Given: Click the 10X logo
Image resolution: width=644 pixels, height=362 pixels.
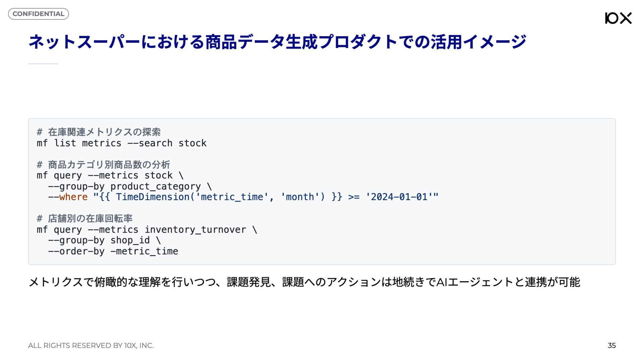Looking at the screenshot, I should pos(618,18).
